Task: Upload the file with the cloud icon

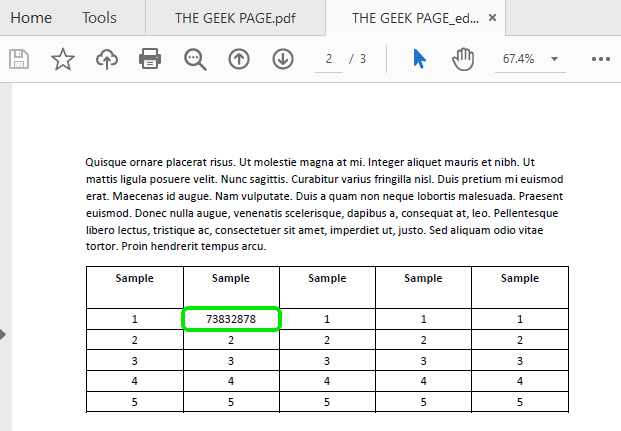Action: click(x=107, y=59)
